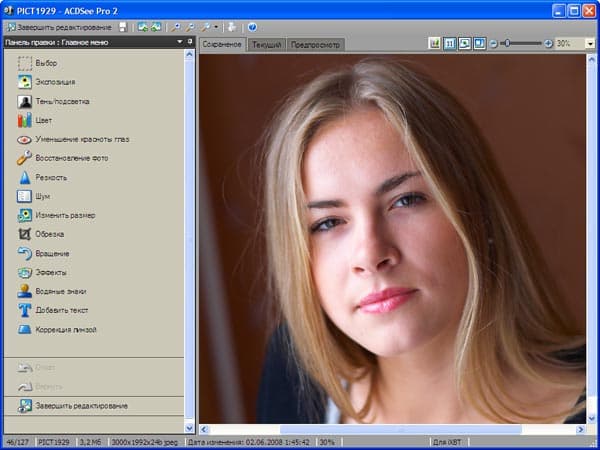This screenshot has width=600, height=450.
Task: Click the zoom out magnifier toolbar icon
Action: coord(190,27)
